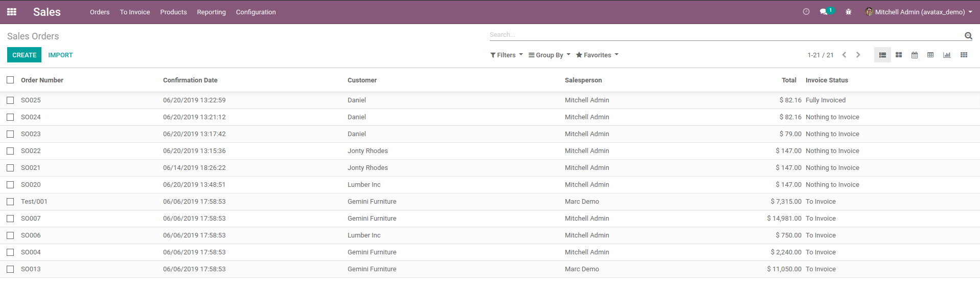Check the box for order Test/001
This screenshot has width=980, height=281.
(x=10, y=202)
